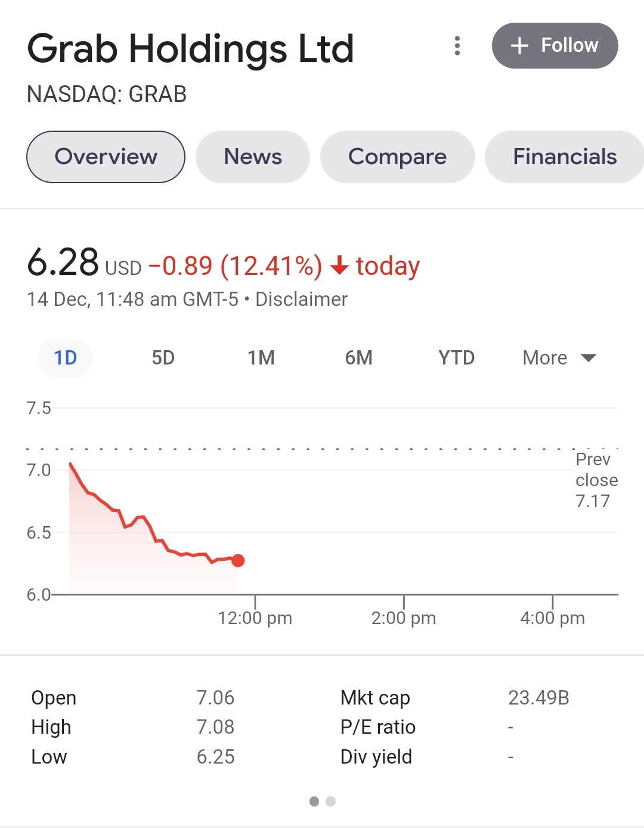
Task: Open the Disclaimer link
Action: pos(301,299)
